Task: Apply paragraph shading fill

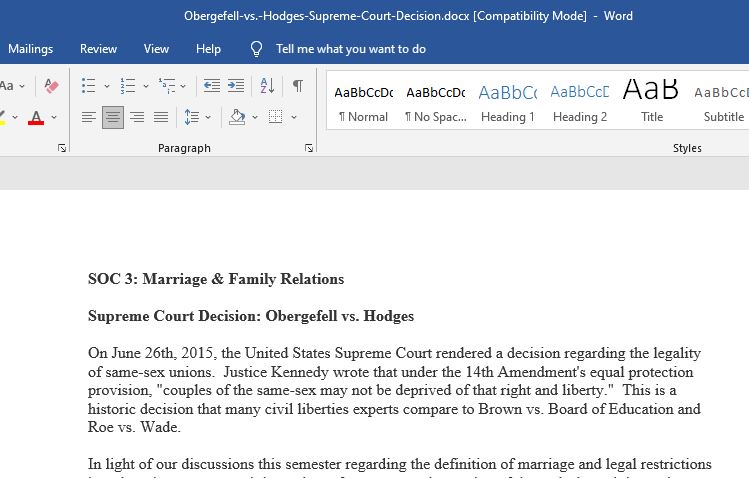Action: point(237,117)
